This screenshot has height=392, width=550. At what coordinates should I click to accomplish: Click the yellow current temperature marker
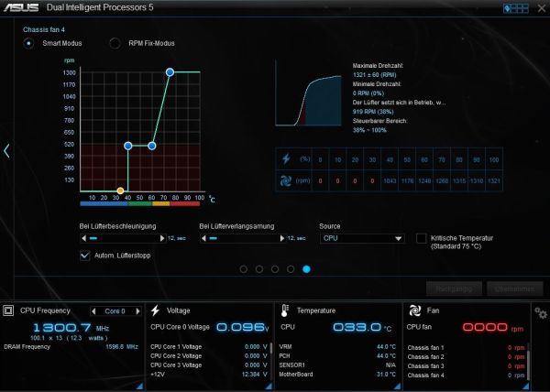[120, 191]
